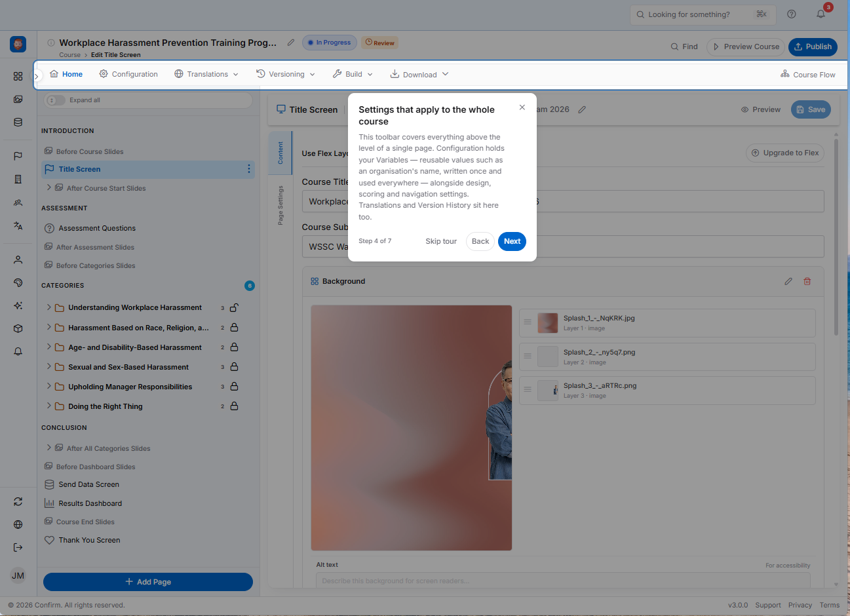Toggle the lock on Doing the Right Thing
850x616 pixels.
234,406
